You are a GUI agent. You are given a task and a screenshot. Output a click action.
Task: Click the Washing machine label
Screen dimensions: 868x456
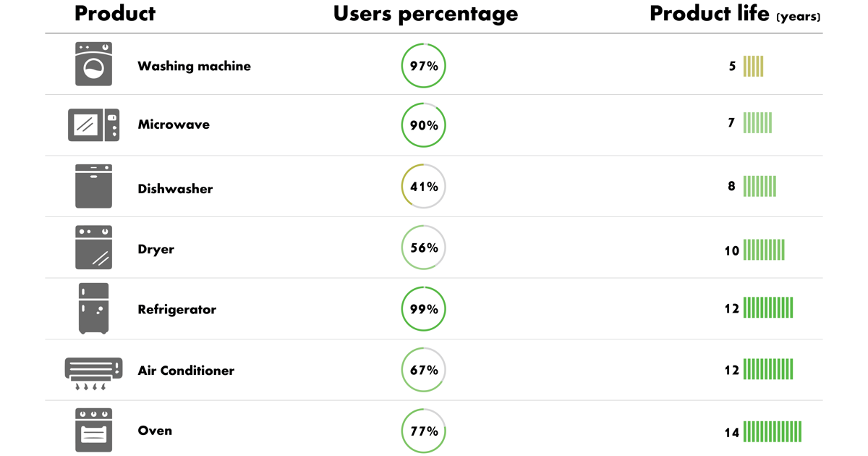click(194, 66)
